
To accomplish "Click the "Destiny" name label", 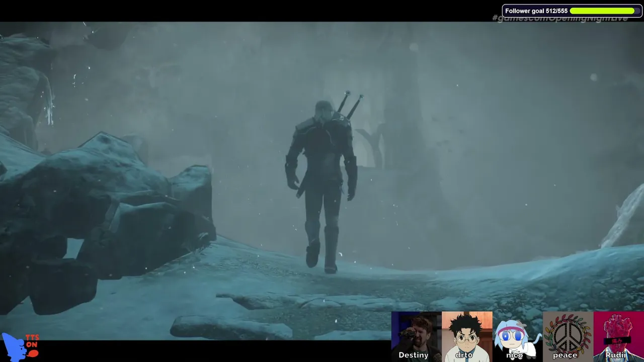I will click(414, 355).
